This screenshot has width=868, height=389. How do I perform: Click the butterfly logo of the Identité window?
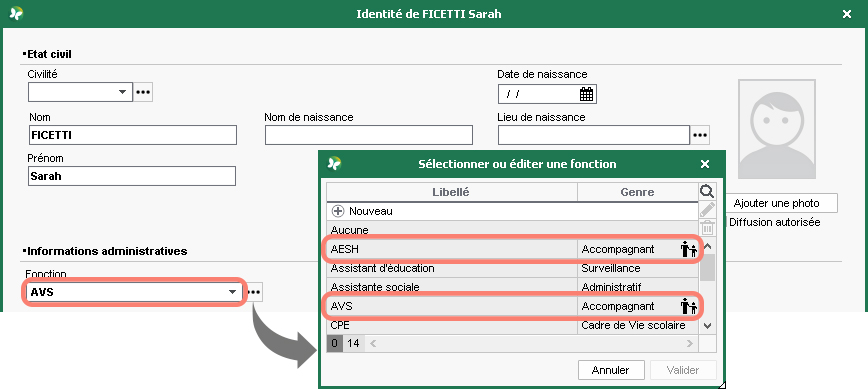point(16,14)
